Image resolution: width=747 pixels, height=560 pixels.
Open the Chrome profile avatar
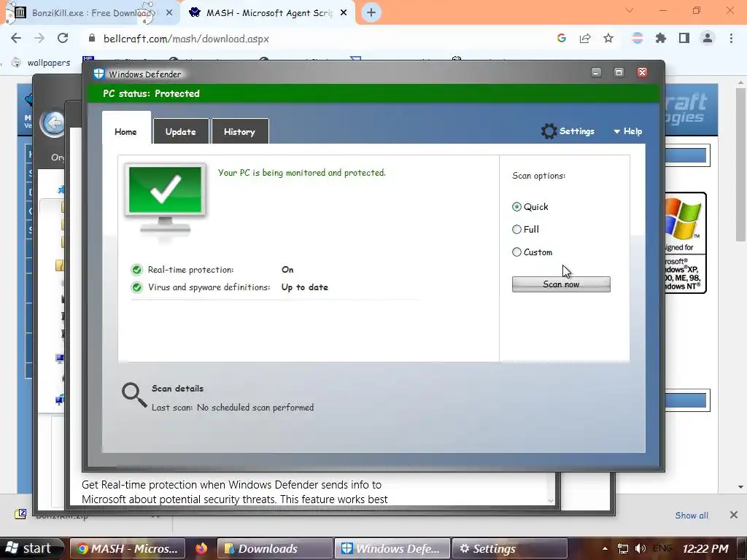[708, 38]
